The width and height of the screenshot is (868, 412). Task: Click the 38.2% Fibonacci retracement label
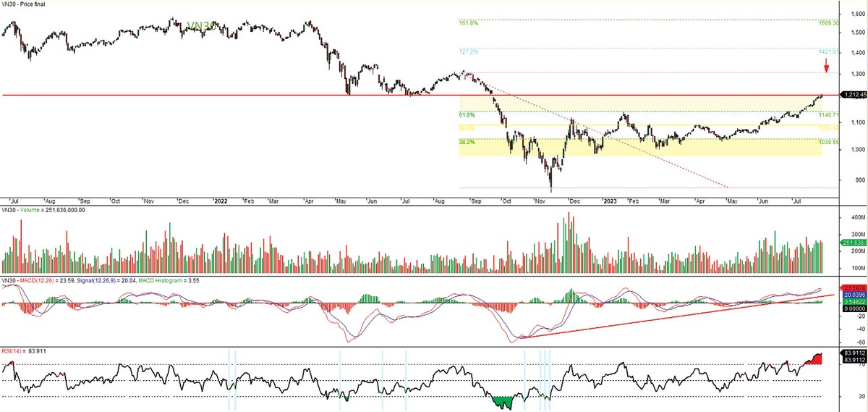tap(467, 143)
